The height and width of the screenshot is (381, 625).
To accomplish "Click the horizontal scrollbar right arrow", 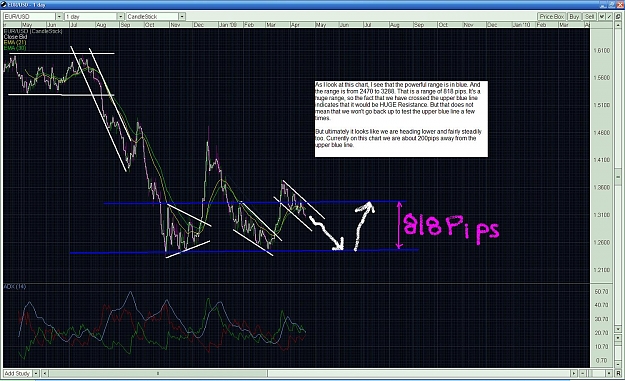I will (x=574, y=373).
